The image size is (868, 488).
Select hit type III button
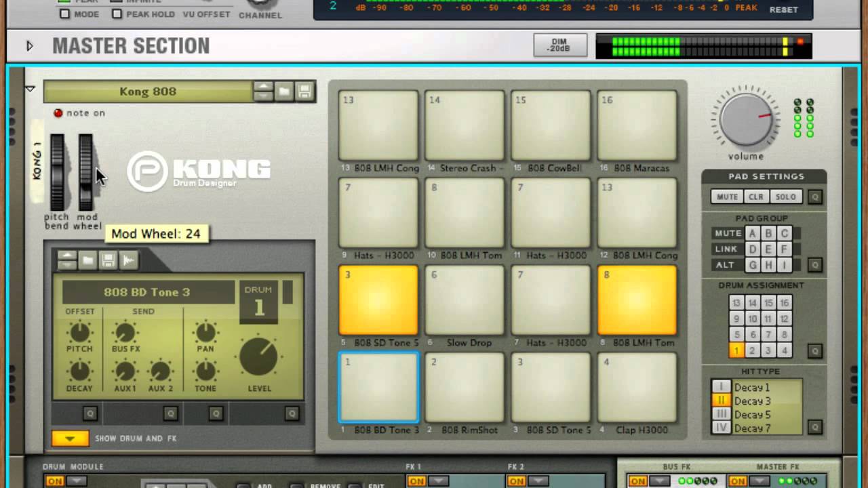click(x=722, y=414)
